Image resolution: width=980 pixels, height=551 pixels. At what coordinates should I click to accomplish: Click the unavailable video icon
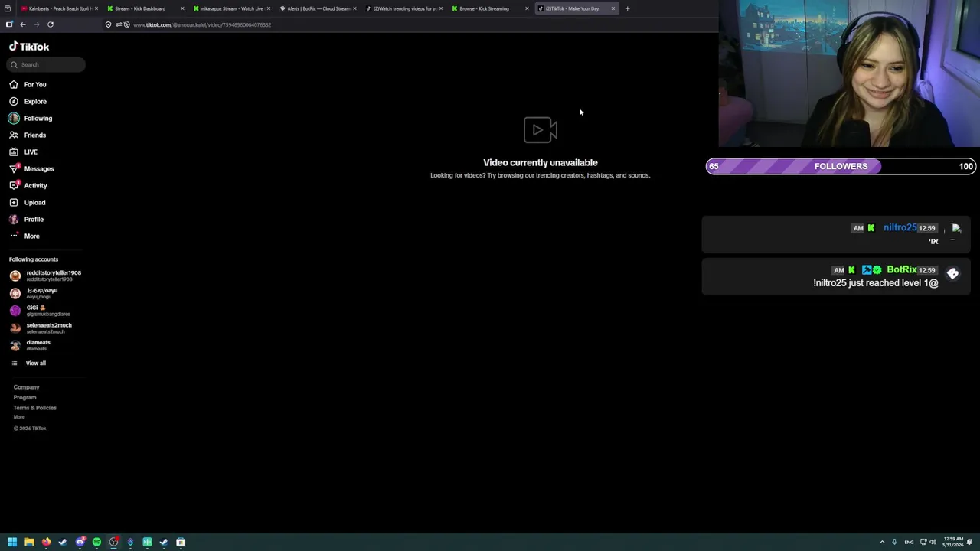point(540,130)
